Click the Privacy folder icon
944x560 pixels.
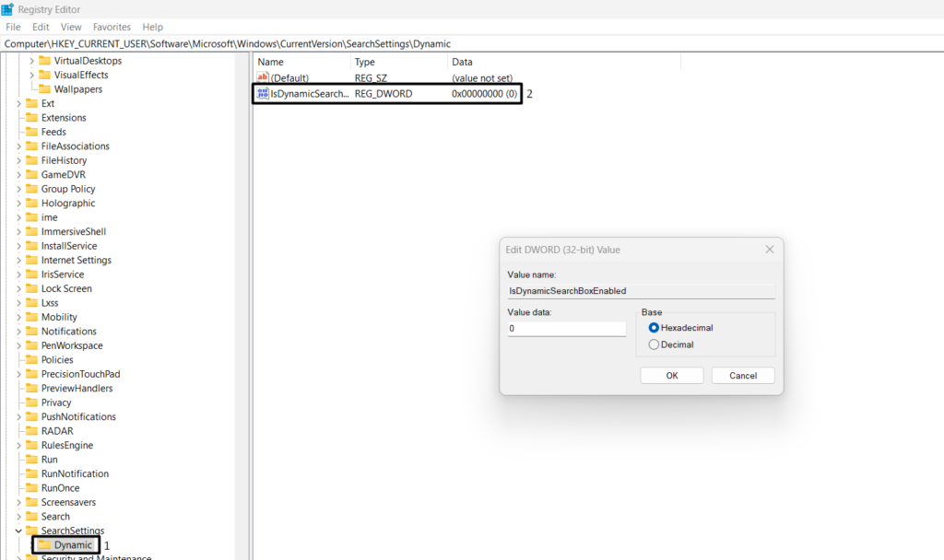32,402
